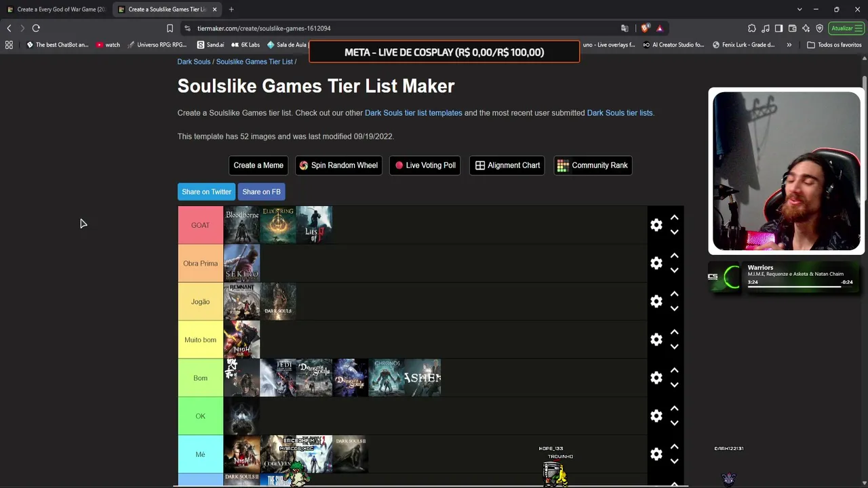
Task: Open The best ChatBot bookmark
Action: 57,45
